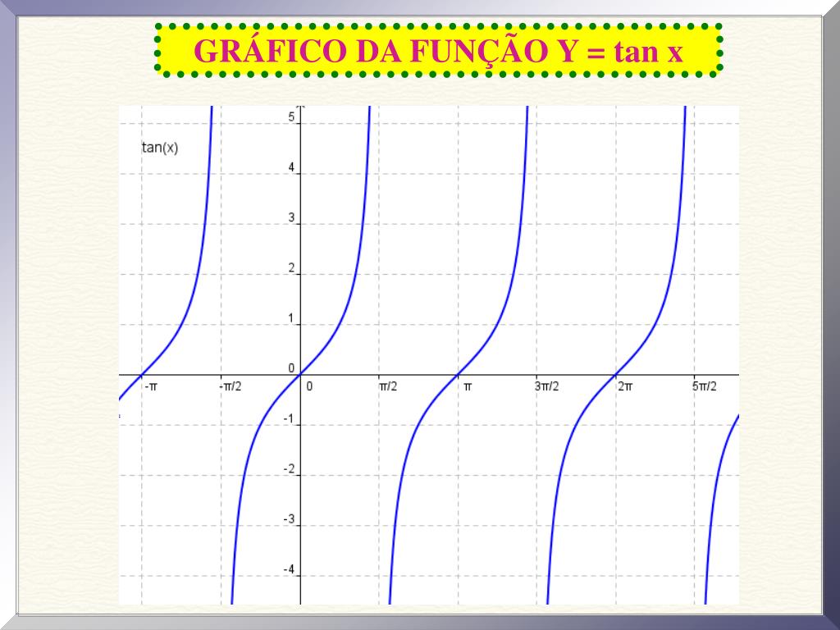Click the '0' label below the x-axis

pos(309,386)
